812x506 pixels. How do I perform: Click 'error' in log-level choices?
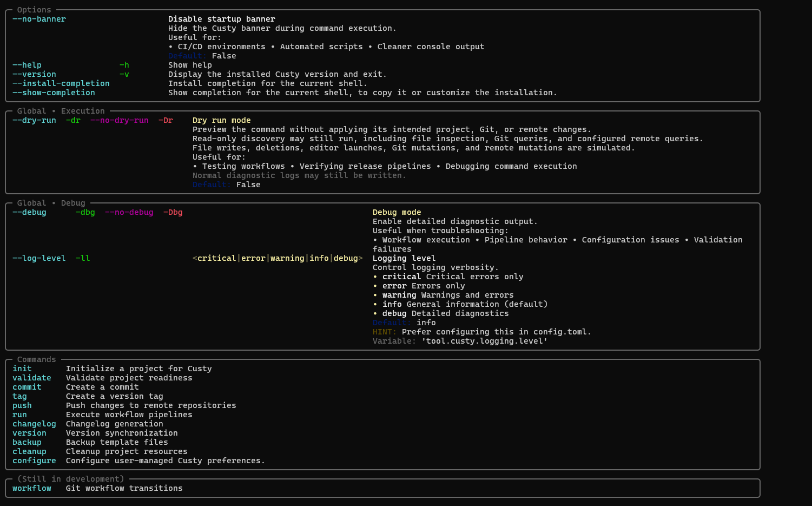[253, 258]
